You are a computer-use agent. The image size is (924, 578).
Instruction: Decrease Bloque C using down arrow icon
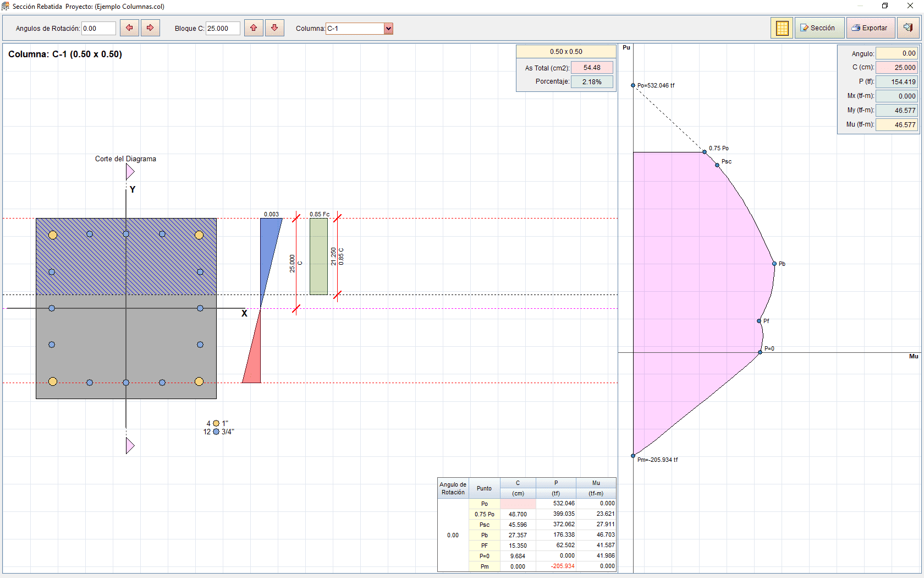pos(274,28)
